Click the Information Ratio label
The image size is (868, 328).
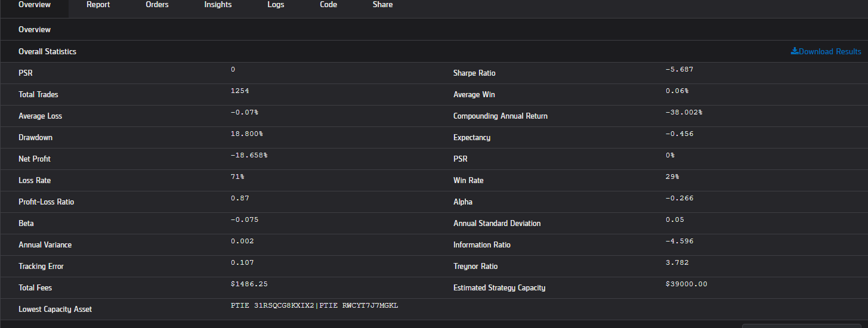(482, 245)
